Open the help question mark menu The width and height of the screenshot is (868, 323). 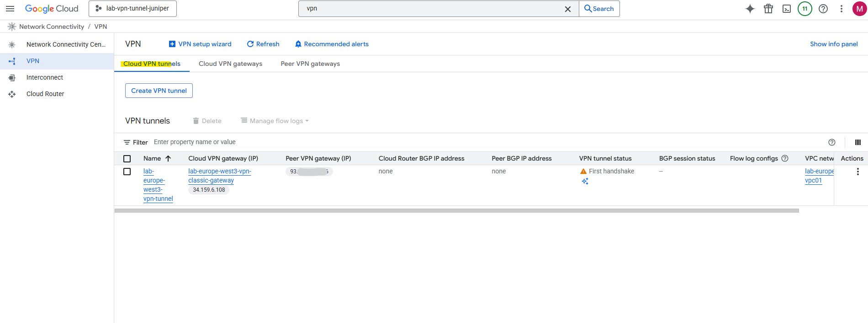point(823,9)
